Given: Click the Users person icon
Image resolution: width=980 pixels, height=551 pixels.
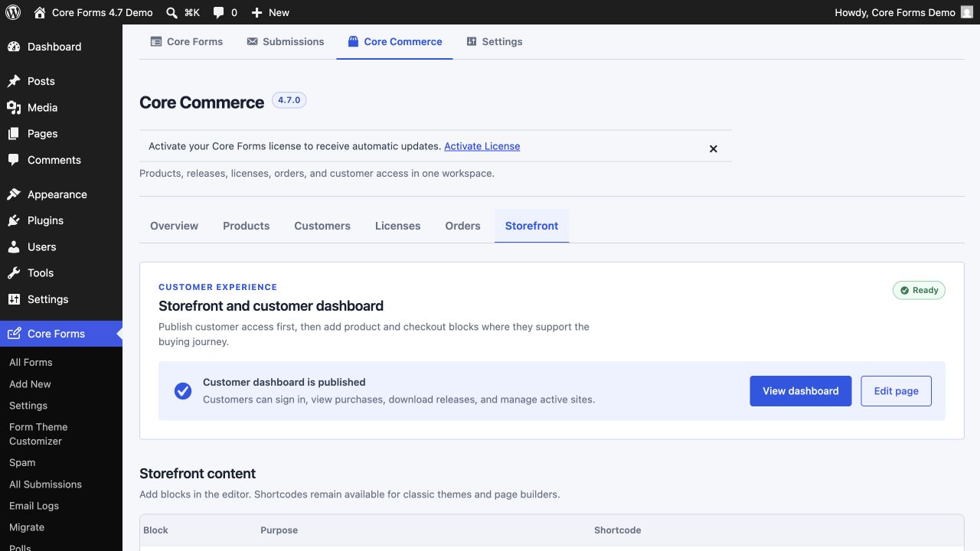Looking at the screenshot, I should tap(14, 246).
